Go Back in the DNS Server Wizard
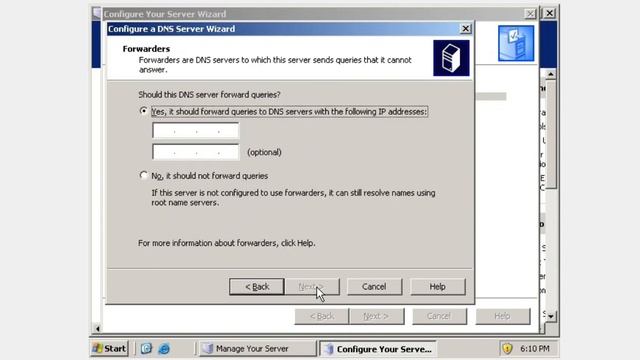 (257, 287)
